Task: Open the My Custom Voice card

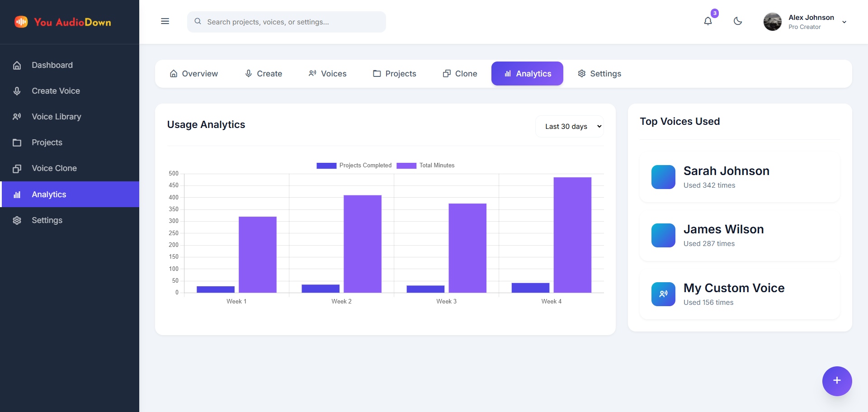Action: [x=740, y=294]
